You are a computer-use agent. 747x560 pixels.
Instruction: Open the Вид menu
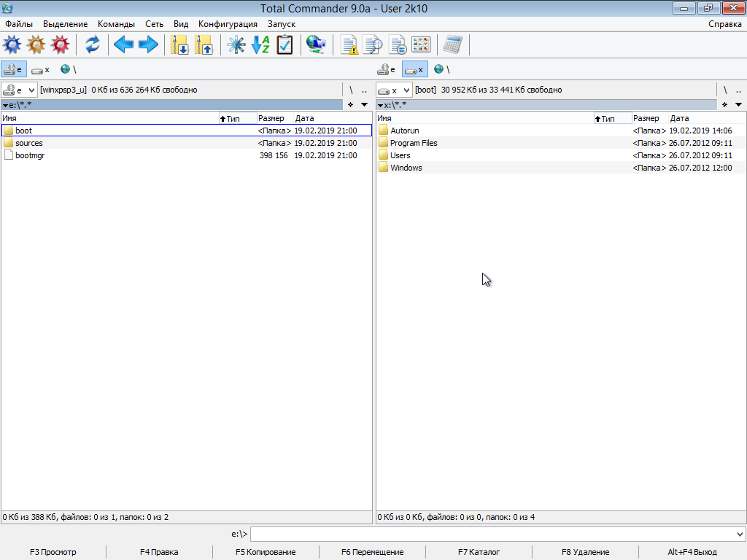point(181,24)
